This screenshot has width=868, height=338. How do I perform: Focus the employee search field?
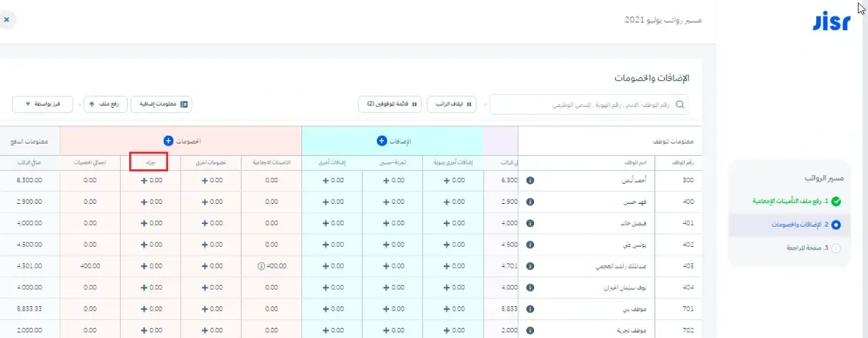pyautogui.click(x=589, y=105)
